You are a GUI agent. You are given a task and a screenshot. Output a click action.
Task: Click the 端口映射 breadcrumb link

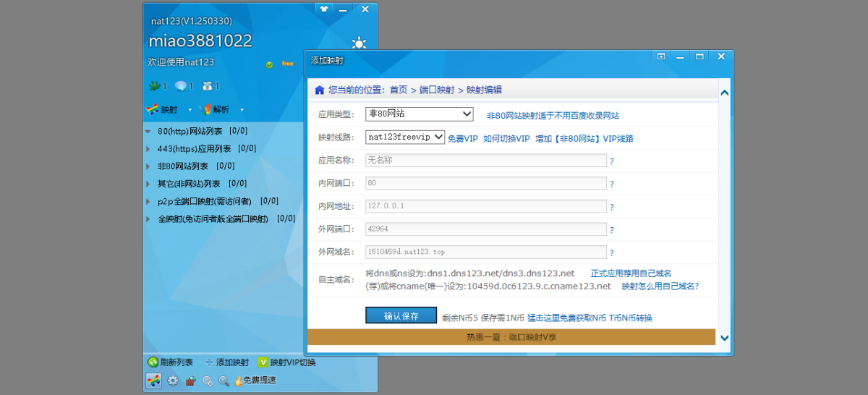(437, 90)
